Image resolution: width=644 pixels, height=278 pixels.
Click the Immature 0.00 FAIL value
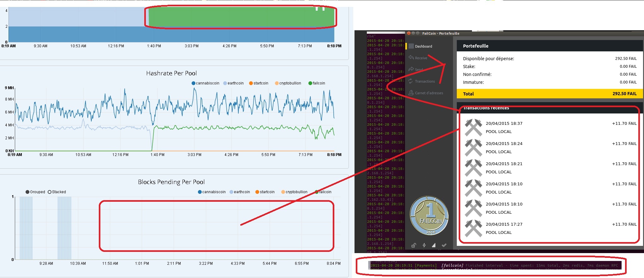(x=628, y=82)
